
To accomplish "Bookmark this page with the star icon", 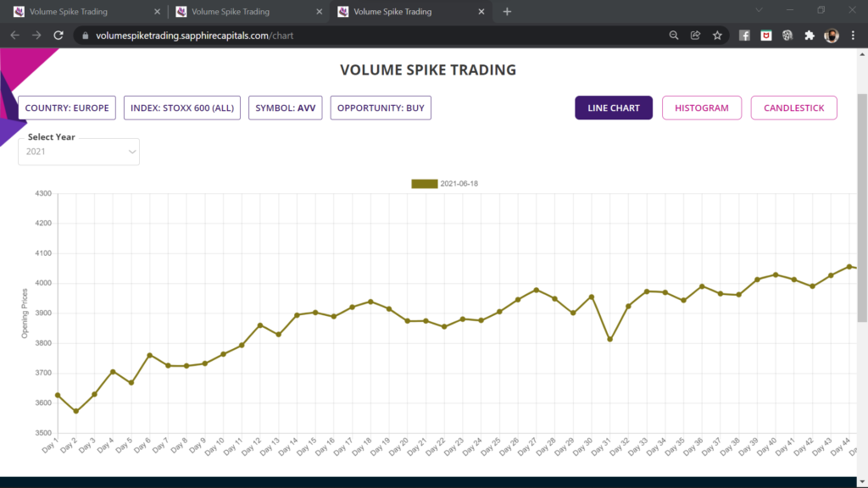I will point(717,36).
